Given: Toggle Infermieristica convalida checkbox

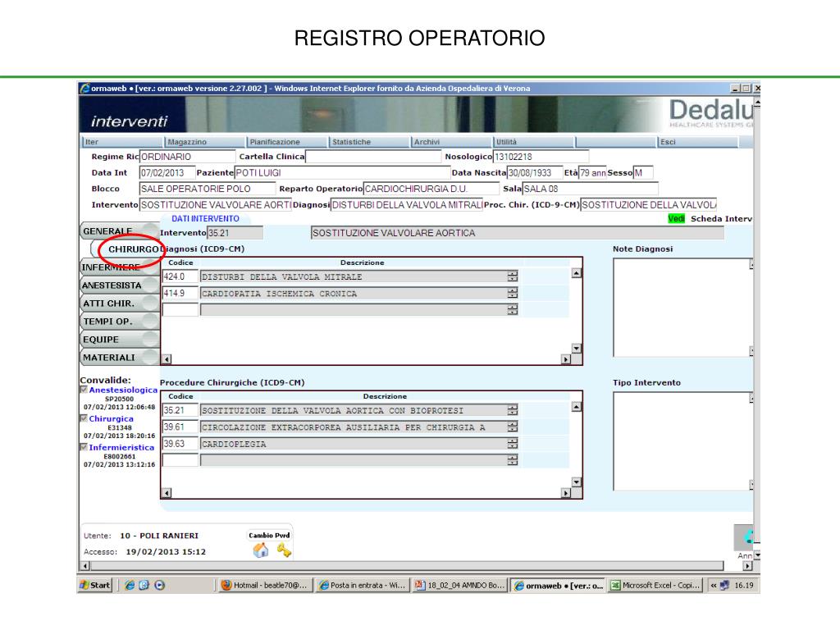Looking at the screenshot, I should [84, 447].
